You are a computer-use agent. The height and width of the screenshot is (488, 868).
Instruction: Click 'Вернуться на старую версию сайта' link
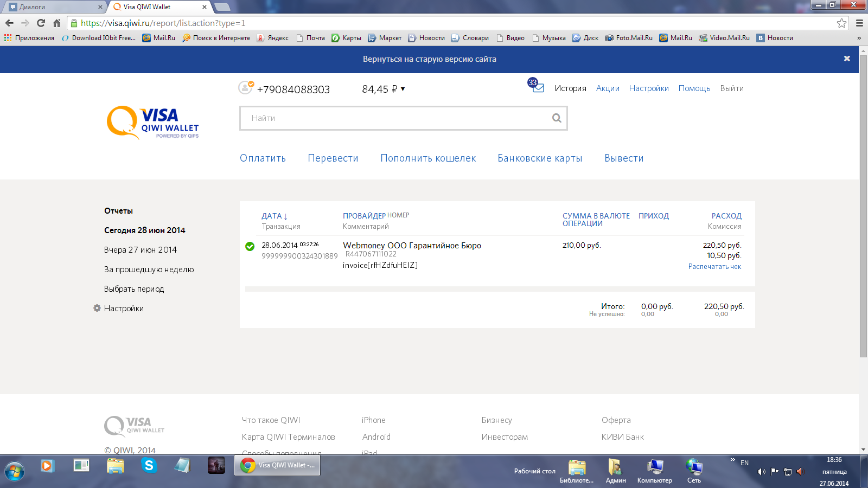430,59
